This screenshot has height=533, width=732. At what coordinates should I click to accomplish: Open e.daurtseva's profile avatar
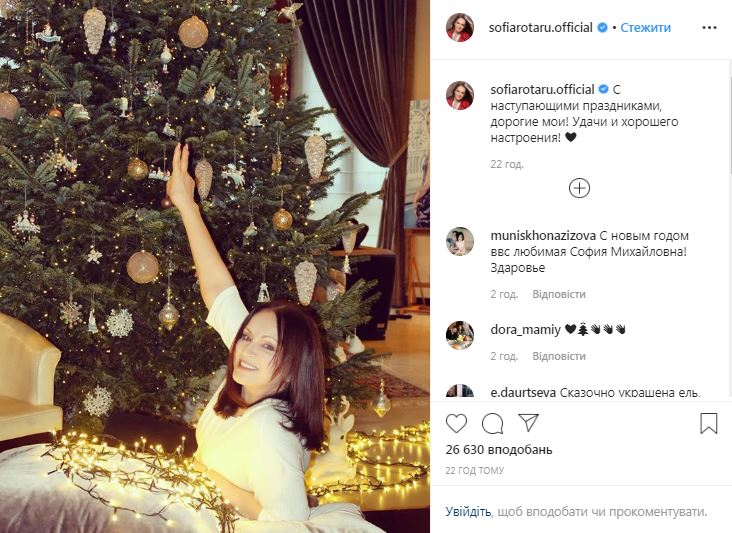coord(460,393)
